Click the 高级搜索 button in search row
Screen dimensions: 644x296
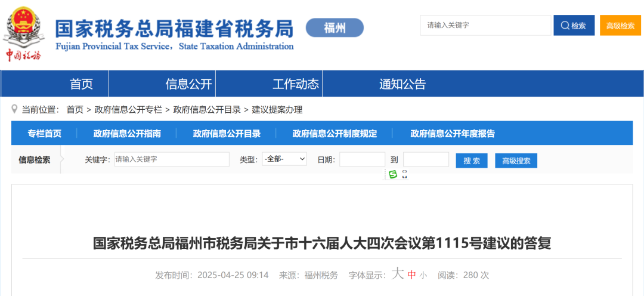(x=516, y=161)
